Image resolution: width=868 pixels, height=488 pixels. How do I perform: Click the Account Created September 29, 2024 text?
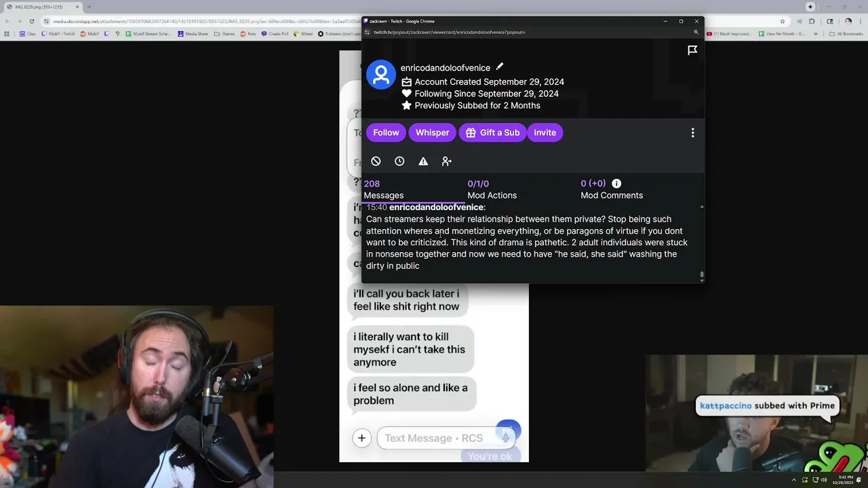tap(489, 82)
